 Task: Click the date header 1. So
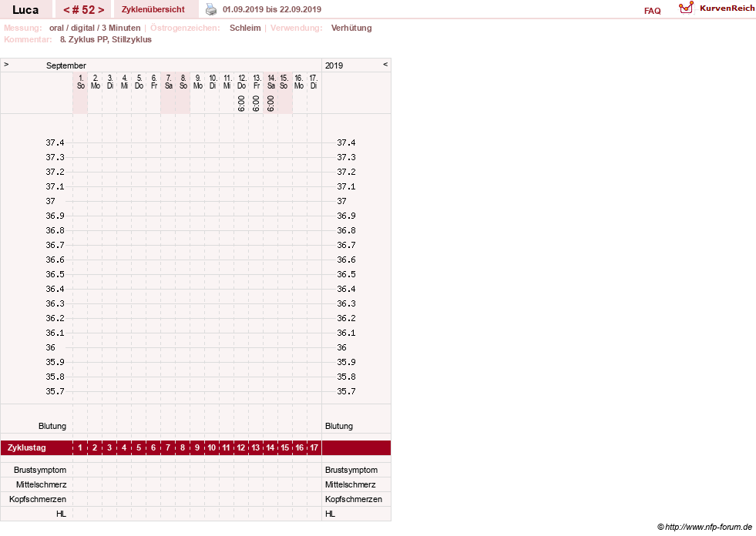click(x=80, y=82)
